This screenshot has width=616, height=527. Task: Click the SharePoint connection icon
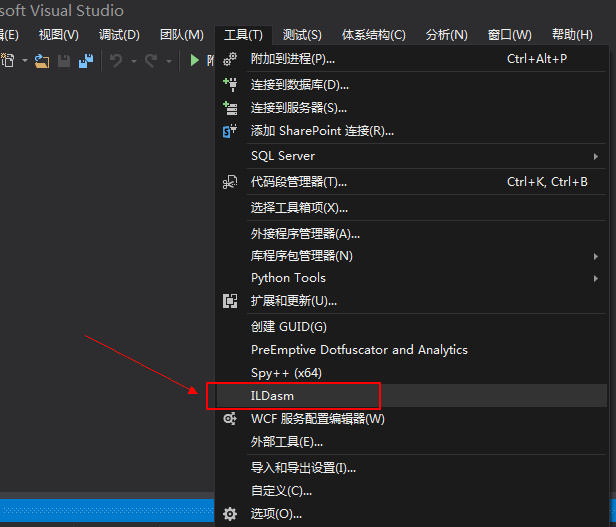(230, 131)
